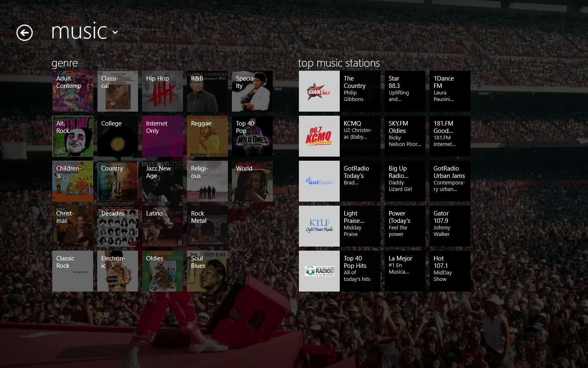Play the GotRadio Urban Jams station

pos(450,181)
